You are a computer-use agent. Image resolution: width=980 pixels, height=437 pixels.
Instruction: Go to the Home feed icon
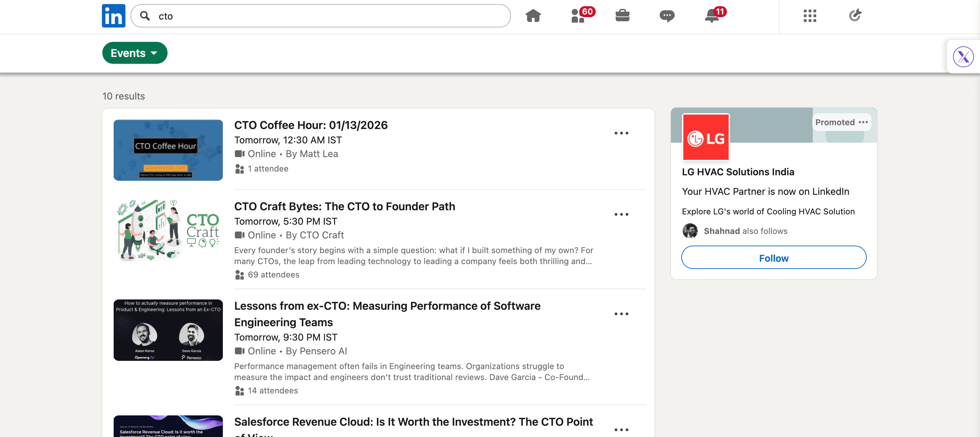coord(533,16)
